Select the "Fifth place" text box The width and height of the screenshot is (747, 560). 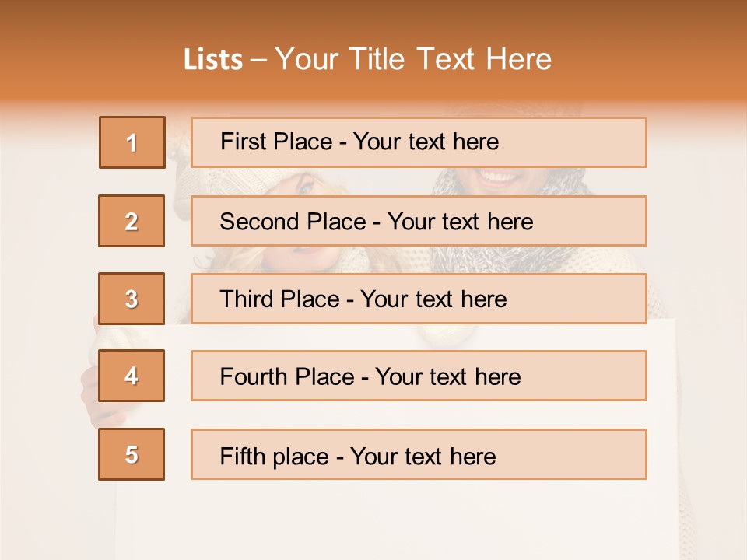pos(419,454)
